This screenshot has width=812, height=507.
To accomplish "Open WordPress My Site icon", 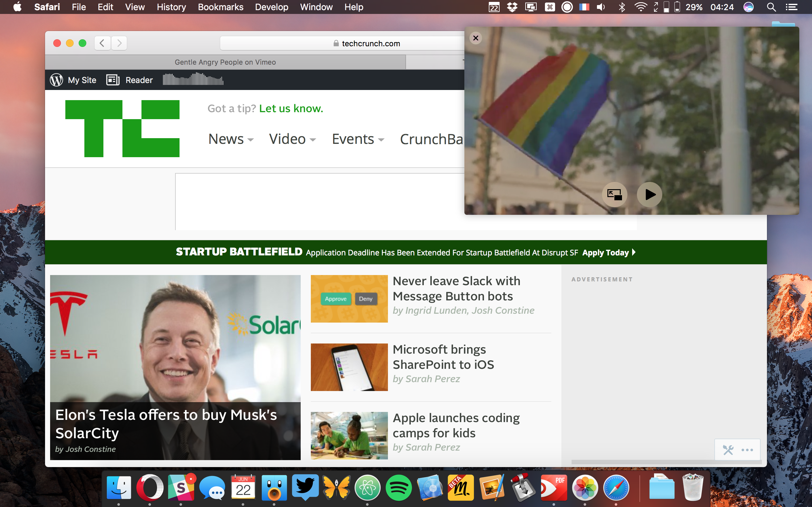I will pyautogui.click(x=56, y=80).
